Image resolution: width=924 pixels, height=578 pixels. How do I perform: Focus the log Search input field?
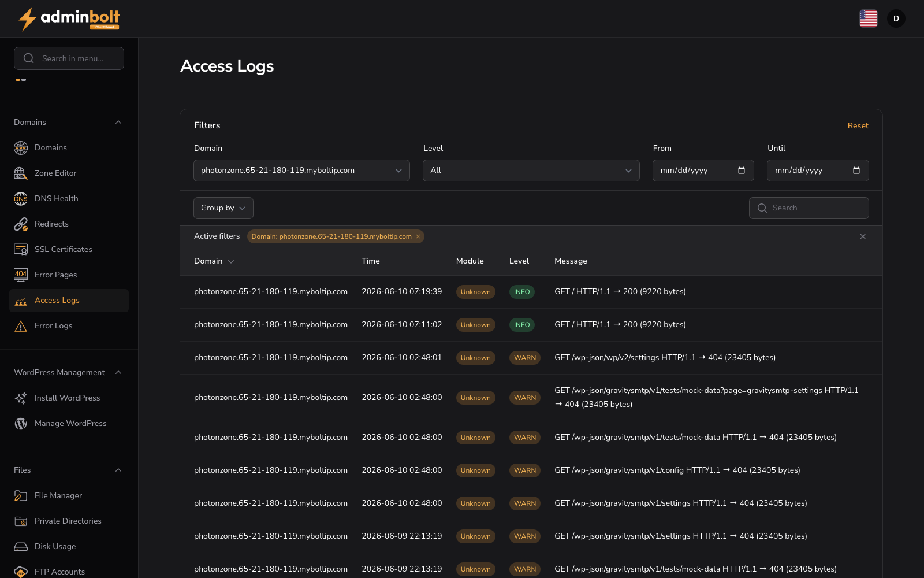(808, 208)
